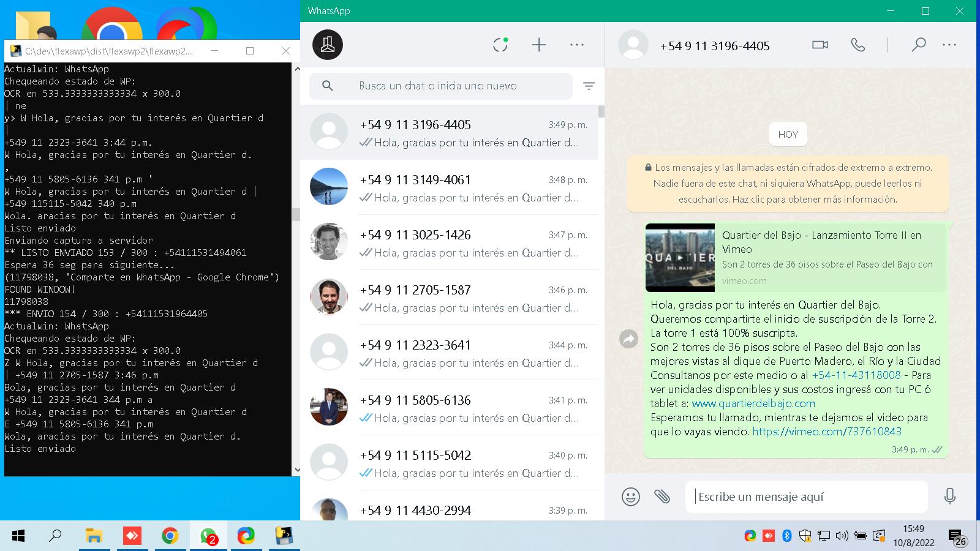Open chat +54 9 11 3025-1426
Viewport: 980px width, 551px height.
pos(449,243)
